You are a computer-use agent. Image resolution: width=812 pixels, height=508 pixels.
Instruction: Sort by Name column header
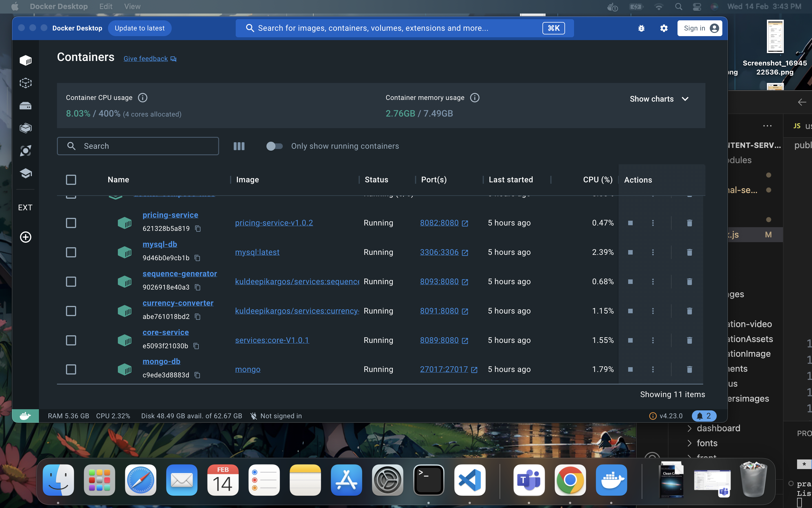pos(118,180)
